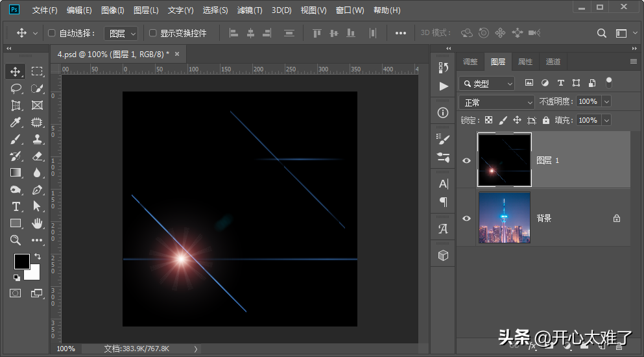Select the Crop tool
This screenshot has height=357, width=644.
(16, 105)
